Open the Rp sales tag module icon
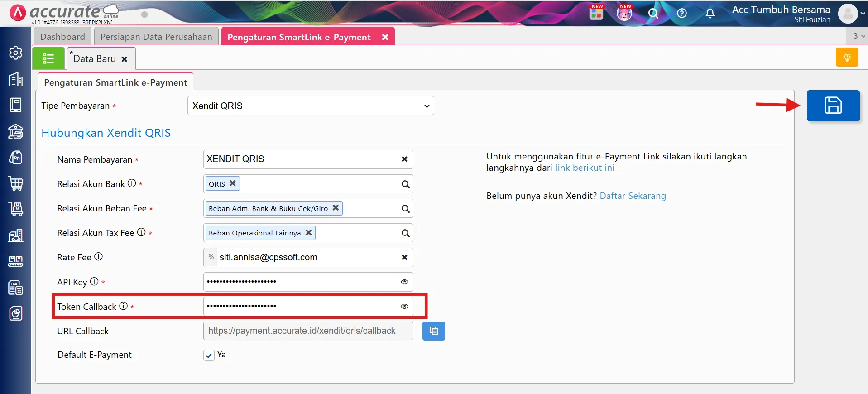 (16, 157)
